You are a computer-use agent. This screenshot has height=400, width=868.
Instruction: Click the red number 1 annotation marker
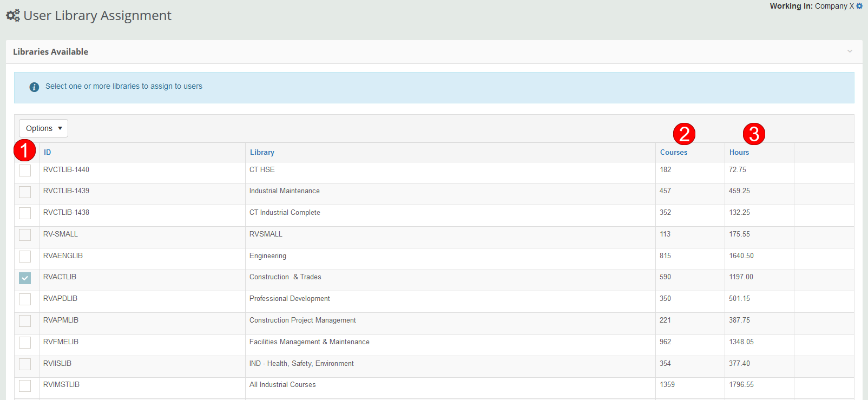click(x=24, y=150)
